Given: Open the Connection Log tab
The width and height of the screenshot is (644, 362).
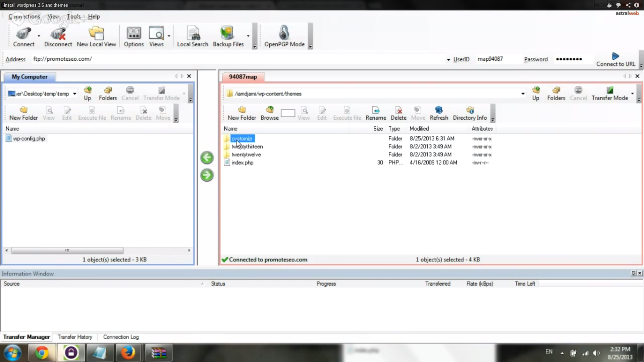Looking at the screenshot, I should 121,337.
